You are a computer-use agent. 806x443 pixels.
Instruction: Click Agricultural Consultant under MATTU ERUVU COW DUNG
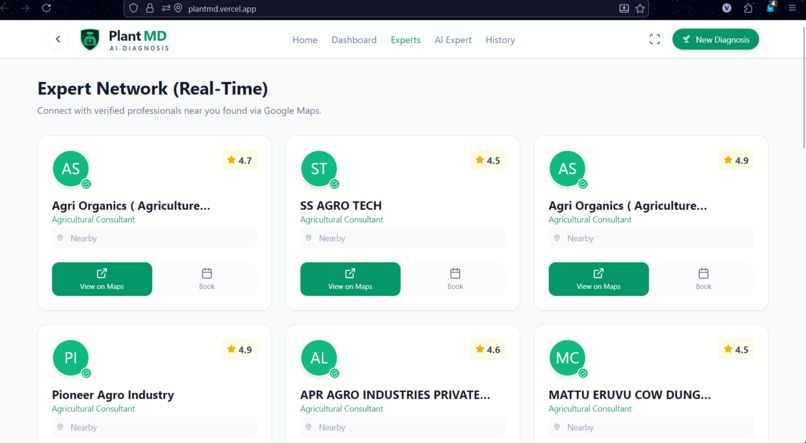coord(590,409)
